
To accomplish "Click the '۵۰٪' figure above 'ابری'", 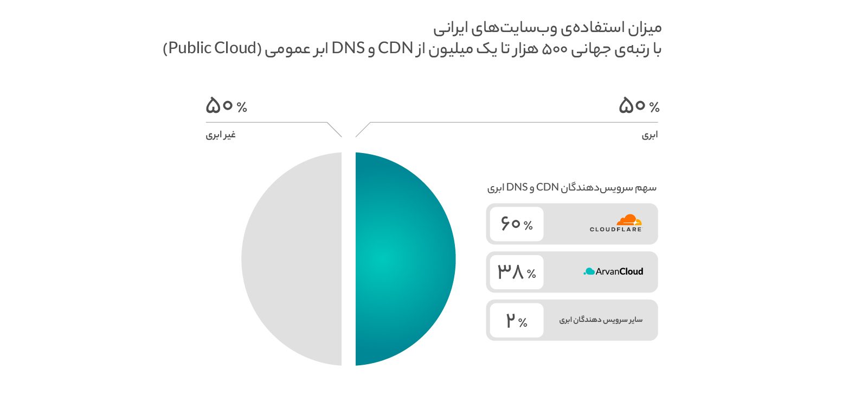I will (x=639, y=105).
